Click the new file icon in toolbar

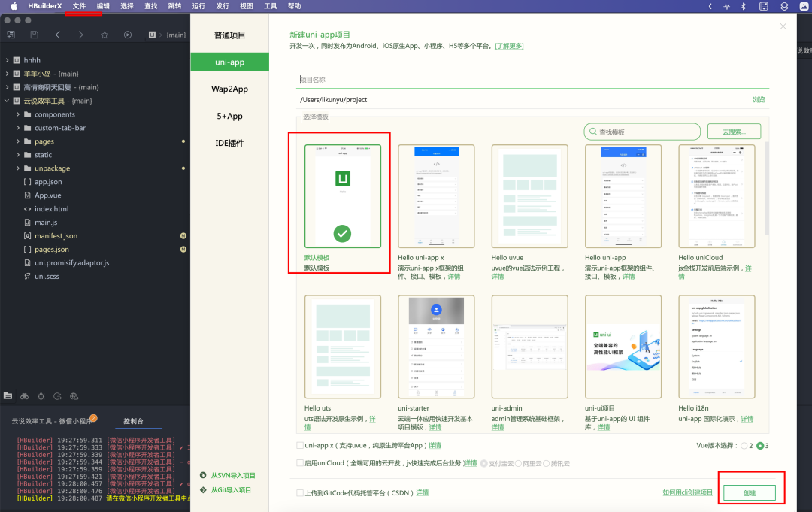point(11,35)
